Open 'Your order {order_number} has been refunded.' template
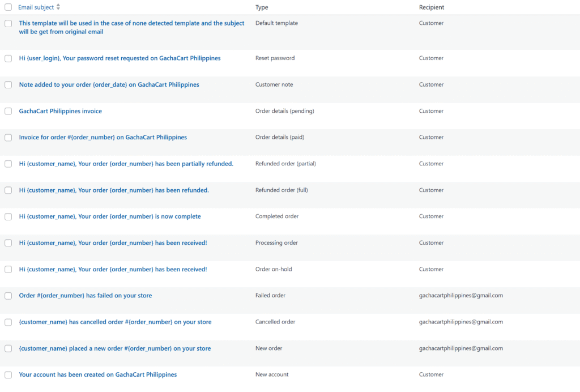The height and width of the screenshot is (392, 580). tap(114, 190)
